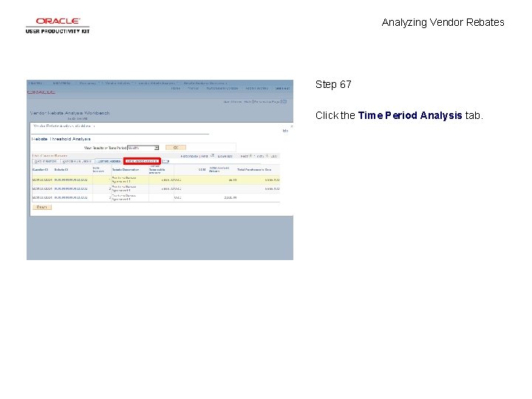The height and width of the screenshot is (399, 532).
Task: Open the View Results by Time Period dropdown
Action: 143,148
